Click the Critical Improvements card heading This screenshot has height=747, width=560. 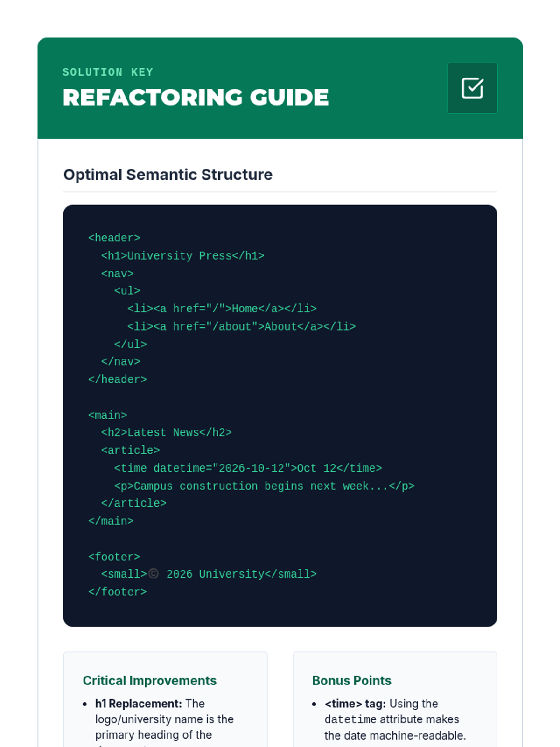(149, 681)
